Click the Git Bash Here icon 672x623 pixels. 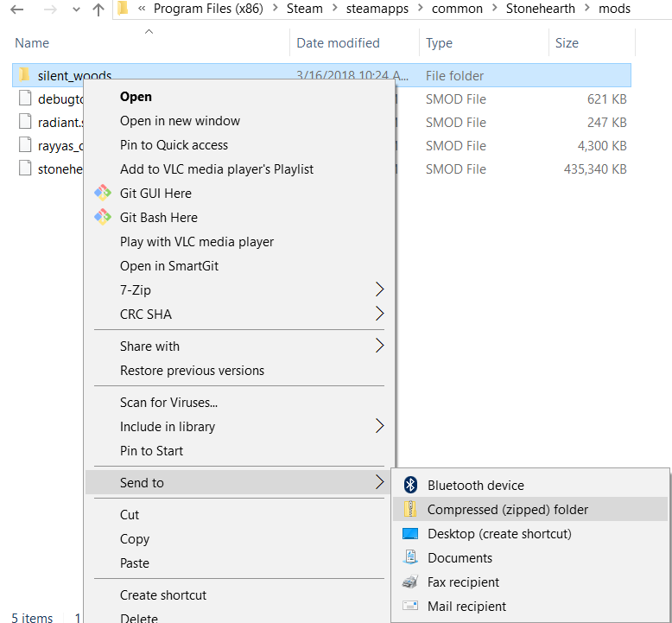[x=103, y=217]
